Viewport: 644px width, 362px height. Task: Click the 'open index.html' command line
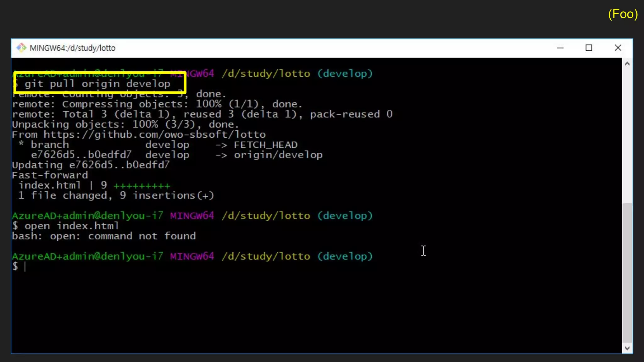click(x=72, y=226)
